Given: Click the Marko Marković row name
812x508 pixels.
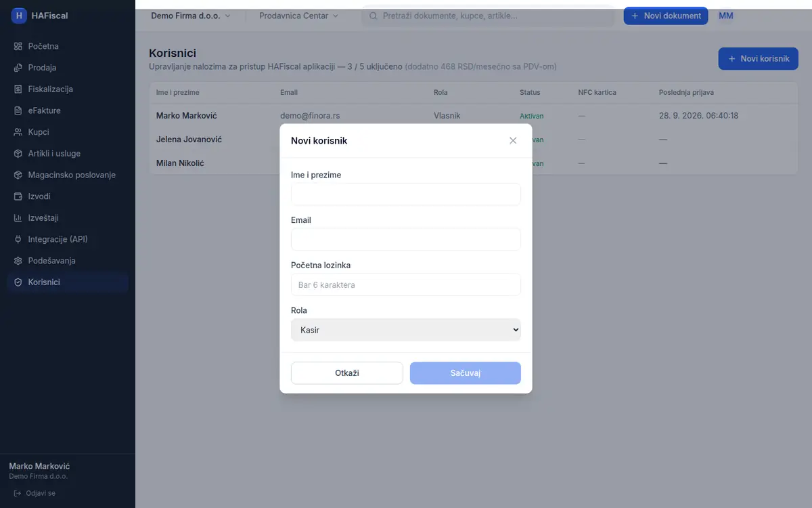Looking at the screenshot, I should pos(187,116).
